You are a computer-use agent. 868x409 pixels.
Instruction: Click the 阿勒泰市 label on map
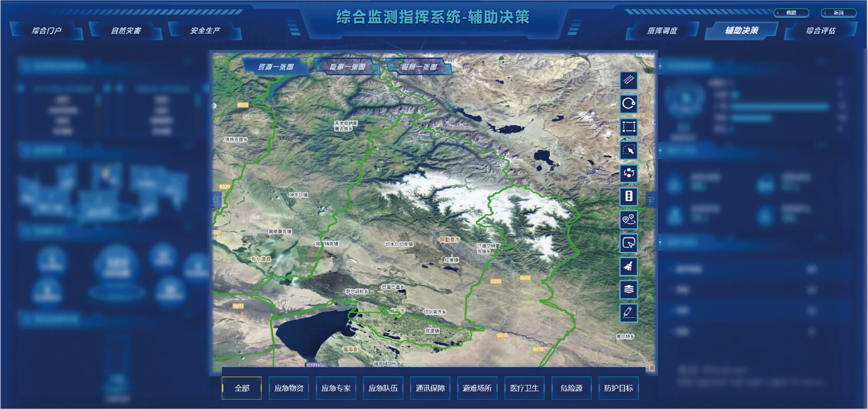pos(450,239)
